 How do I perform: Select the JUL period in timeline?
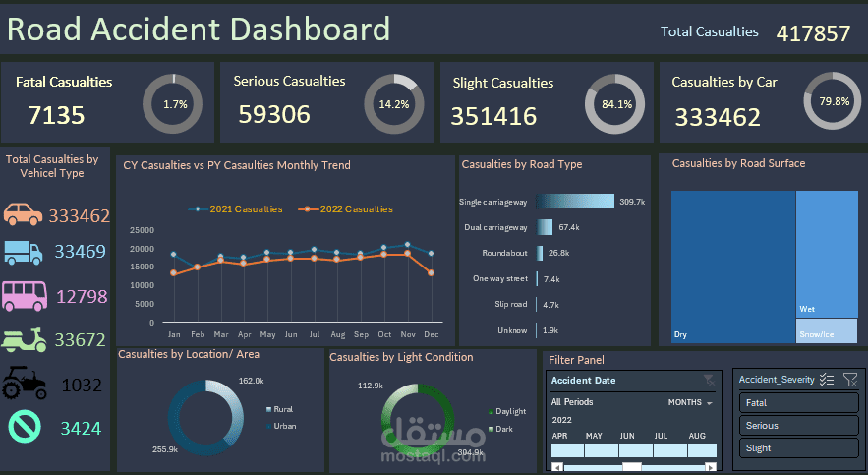click(669, 450)
